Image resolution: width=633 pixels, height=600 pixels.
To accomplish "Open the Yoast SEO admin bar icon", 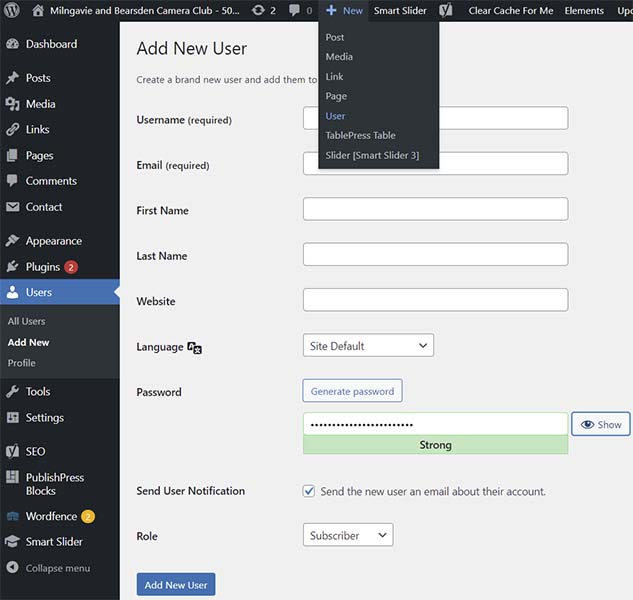I will (x=446, y=10).
